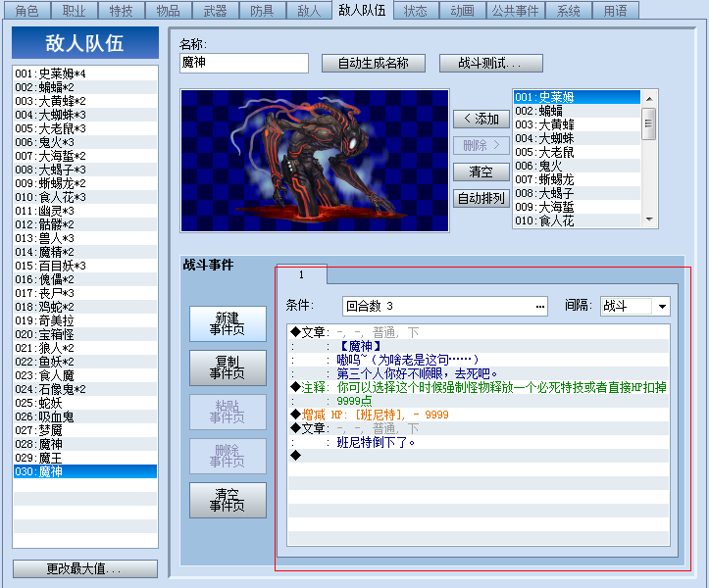Viewport: 709px width, 588px height.
Task: Select troop 014:魔精*2
Action: (85, 252)
